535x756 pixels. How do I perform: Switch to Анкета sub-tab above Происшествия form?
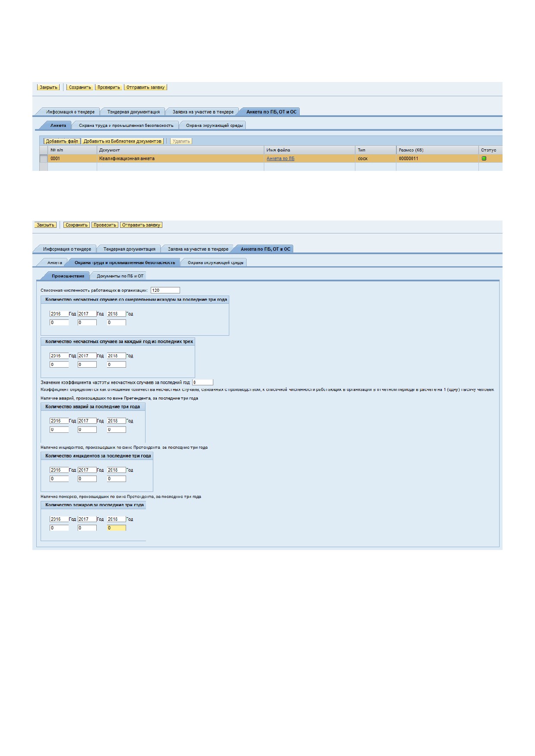coord(54,262)
